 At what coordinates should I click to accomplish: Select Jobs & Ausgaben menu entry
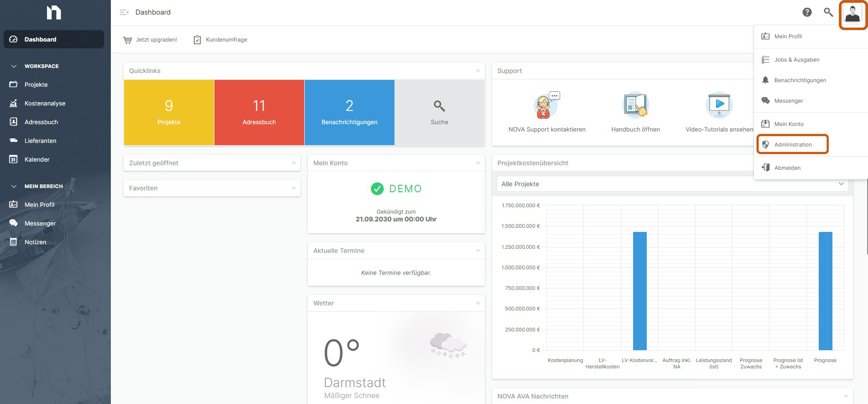(x=796, y=60)
